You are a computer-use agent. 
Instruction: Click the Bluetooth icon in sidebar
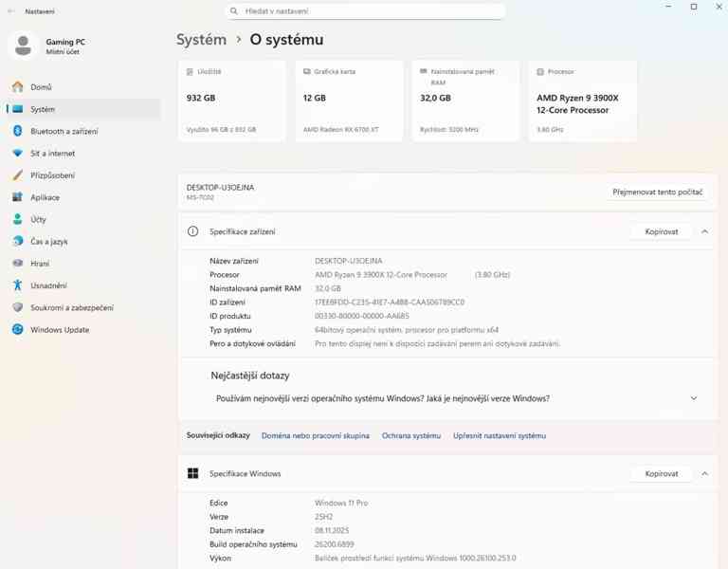18,131
